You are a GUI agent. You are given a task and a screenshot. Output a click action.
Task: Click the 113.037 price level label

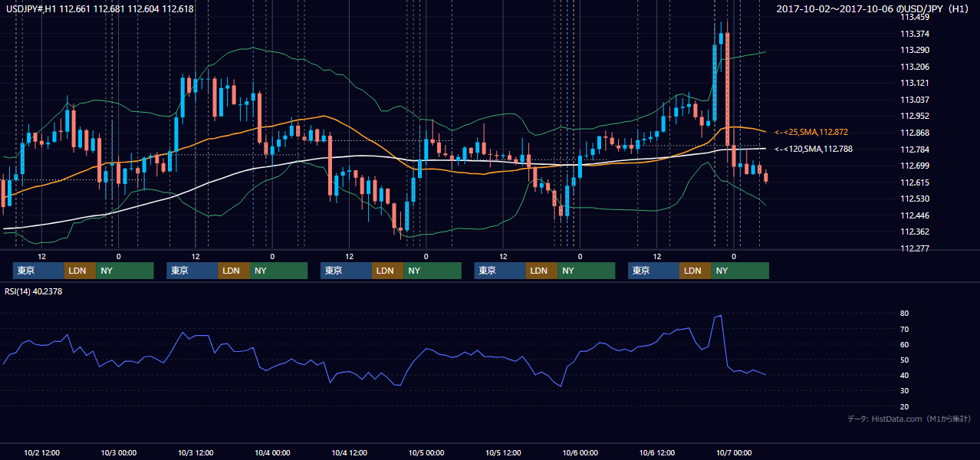(x=915, y=100)
